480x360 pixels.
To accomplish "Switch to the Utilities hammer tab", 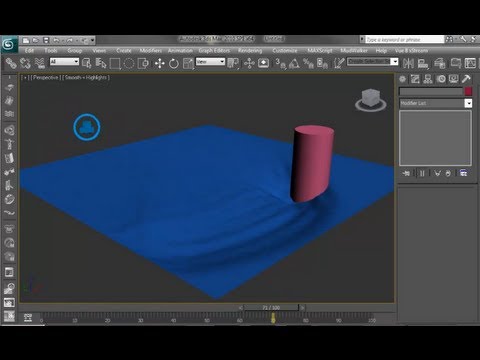I will [466, 79].
